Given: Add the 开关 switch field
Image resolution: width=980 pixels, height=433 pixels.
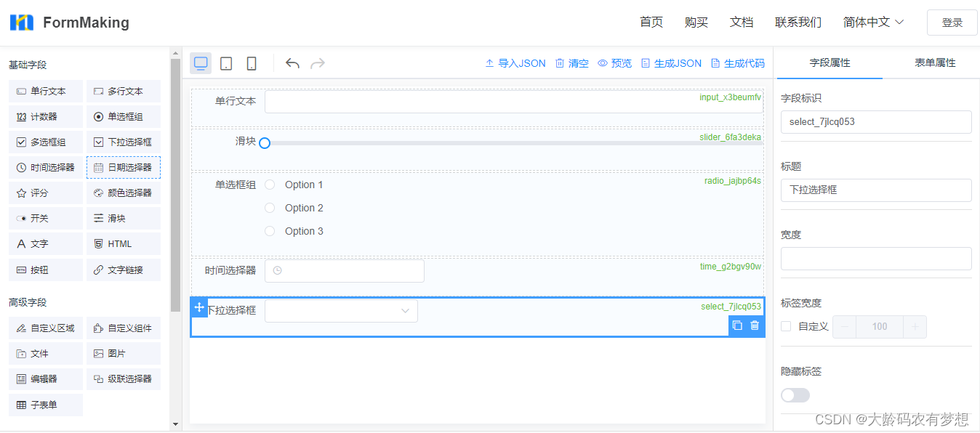Looking at the screenshot, I should click(46, 219).
